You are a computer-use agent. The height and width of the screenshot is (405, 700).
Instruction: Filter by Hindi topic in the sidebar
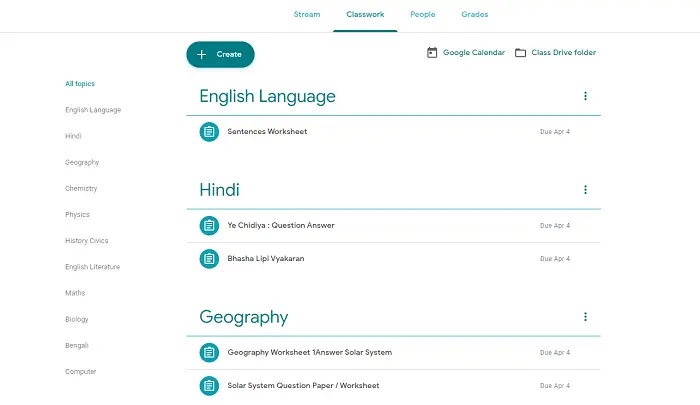click(73, 136)
